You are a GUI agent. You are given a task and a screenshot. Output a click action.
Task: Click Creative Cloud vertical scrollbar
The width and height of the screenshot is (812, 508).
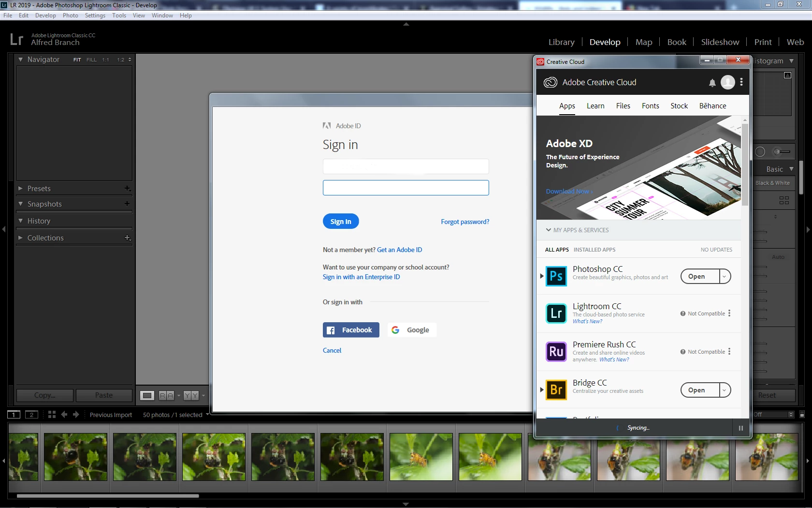[x=745, y=164]
